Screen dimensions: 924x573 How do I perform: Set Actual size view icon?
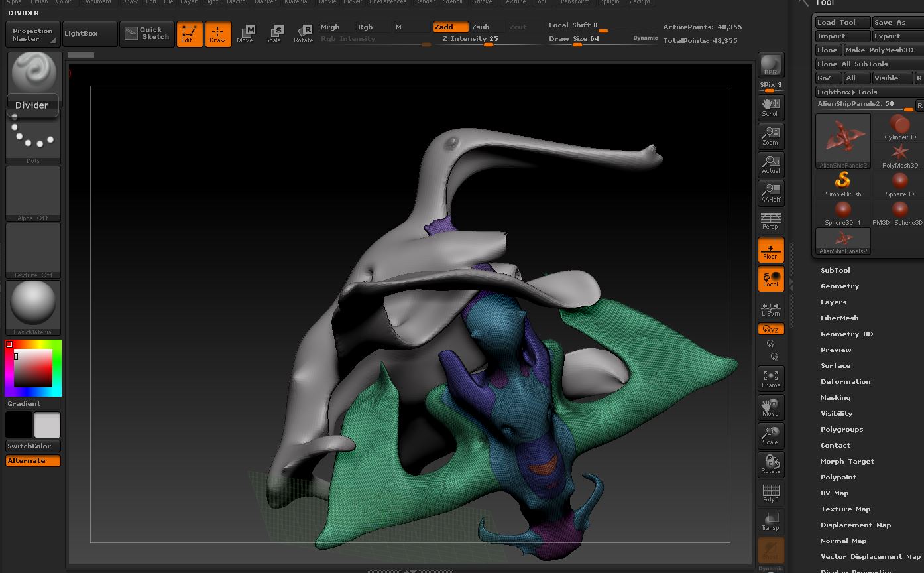tap(770, 164)
